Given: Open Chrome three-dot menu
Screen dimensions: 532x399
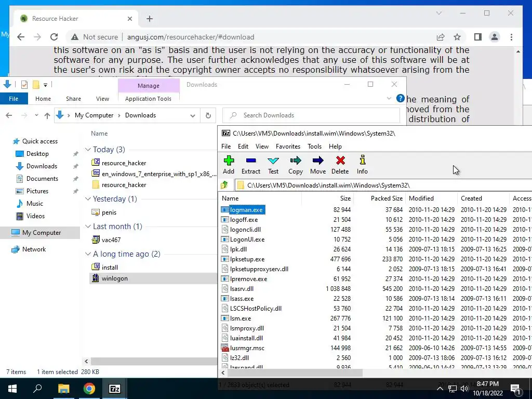Looking at the screenshot, I should point(511,37).
